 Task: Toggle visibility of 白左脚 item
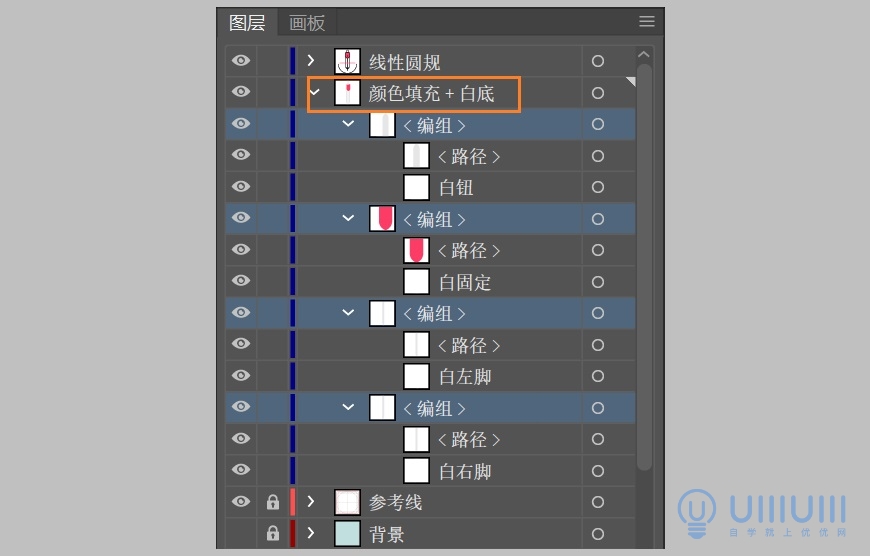coord(241,376)
